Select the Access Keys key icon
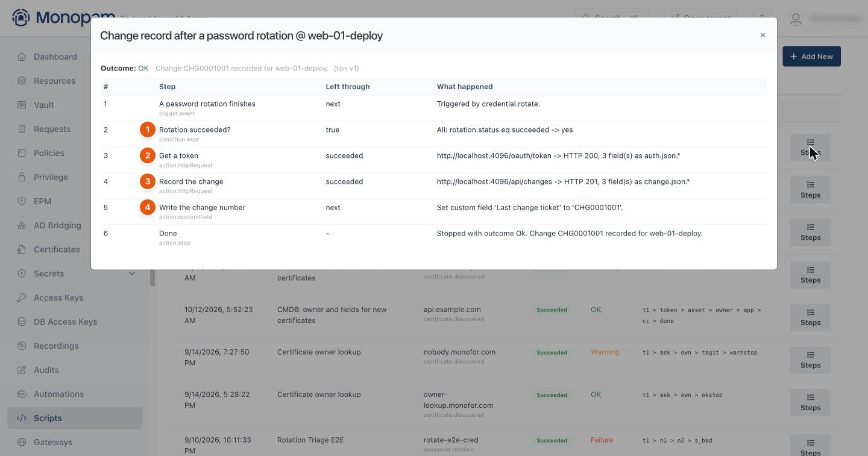Viewport: 868px width, 456px height. (x=22, y=298)
